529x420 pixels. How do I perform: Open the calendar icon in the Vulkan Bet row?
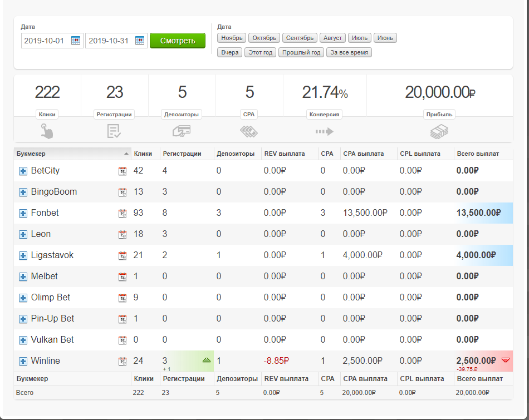click(x=123, y=340)
